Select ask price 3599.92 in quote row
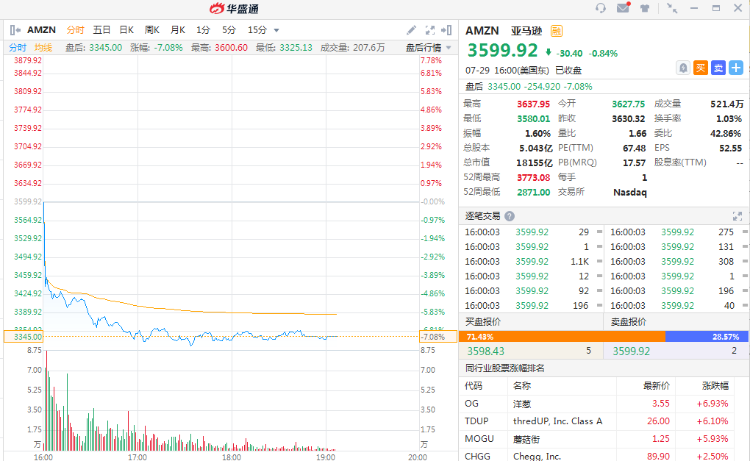 click(x=631, y=351)
